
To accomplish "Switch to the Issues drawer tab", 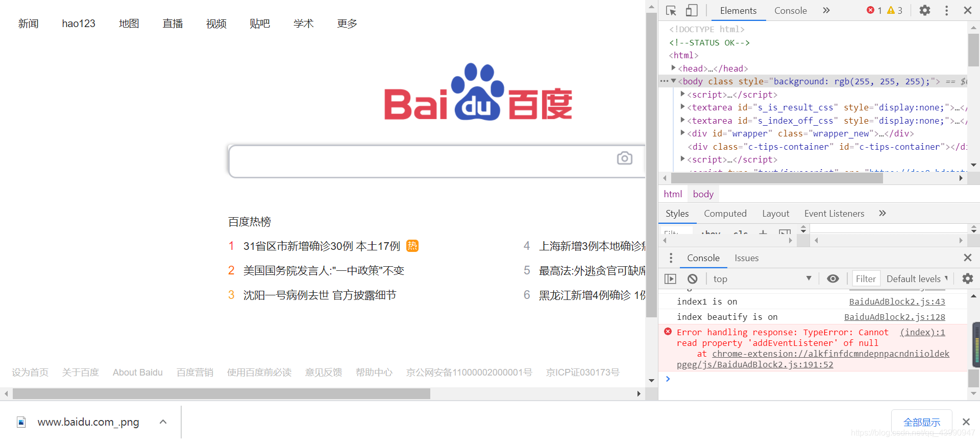I will click(746, 258).
